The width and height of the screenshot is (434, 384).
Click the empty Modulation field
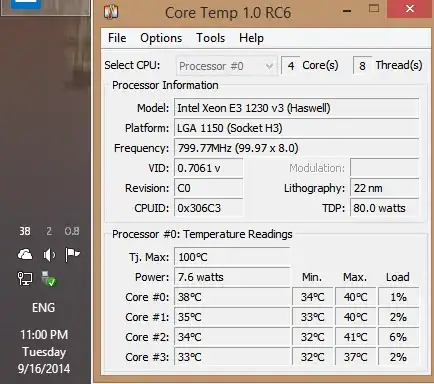click(x=384, y=168)
